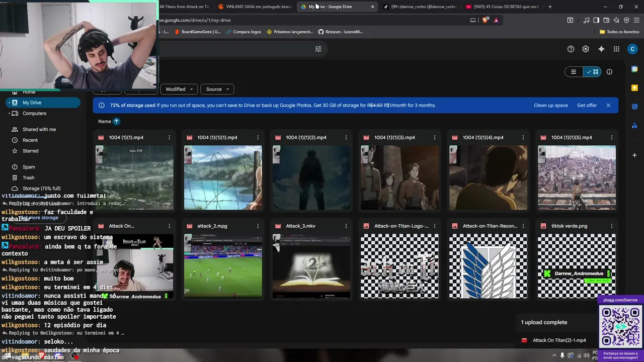Open Source filter dropdown
Screen dimensions: 644x362
pyautogui.click(x=217, y=89)
